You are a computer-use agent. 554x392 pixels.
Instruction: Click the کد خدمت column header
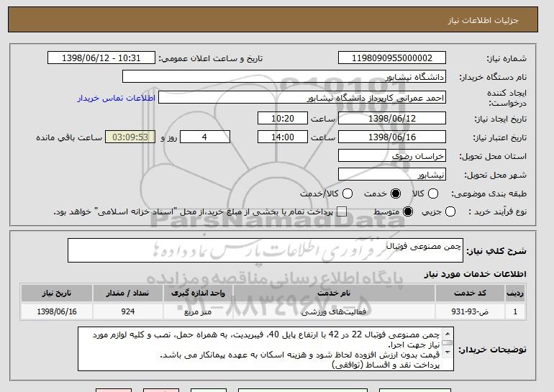[470, 293]
